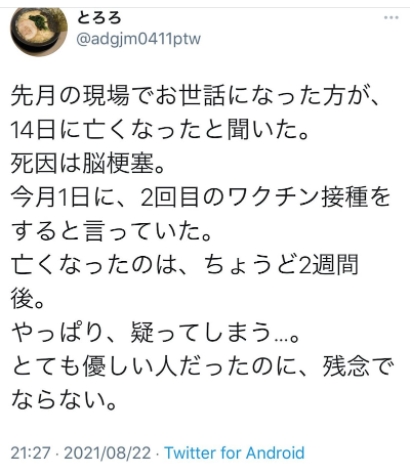The width and height of the screenshot is (415, 476).
Task: Click the line すると言っていた
Action: click(112, 231)
